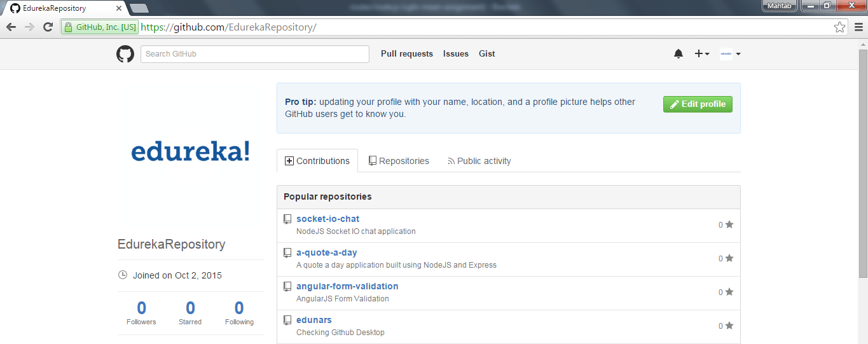868x344 pixels.
Task: Click the repo book icon beside socket-io-chat
Action: tap(287, 219)
